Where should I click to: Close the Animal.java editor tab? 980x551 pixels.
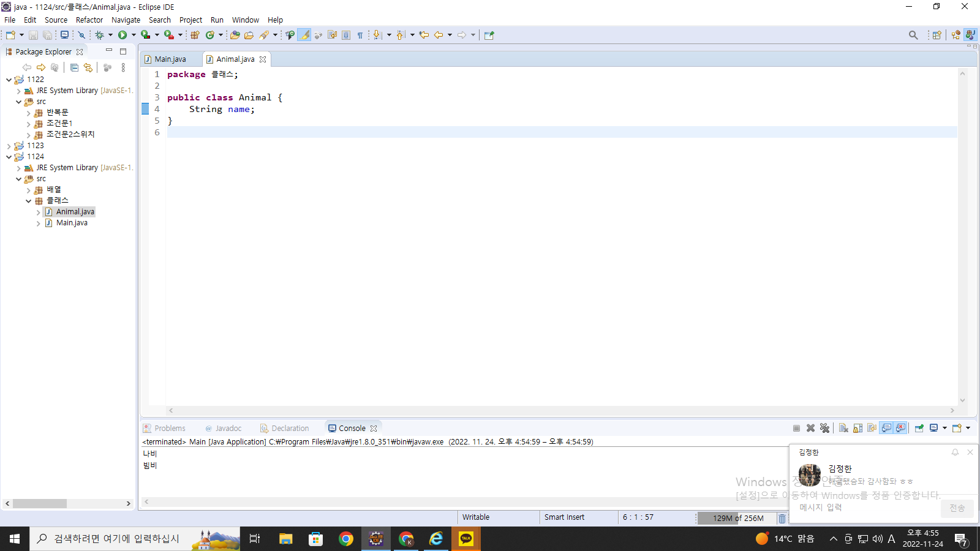(263, 59)
